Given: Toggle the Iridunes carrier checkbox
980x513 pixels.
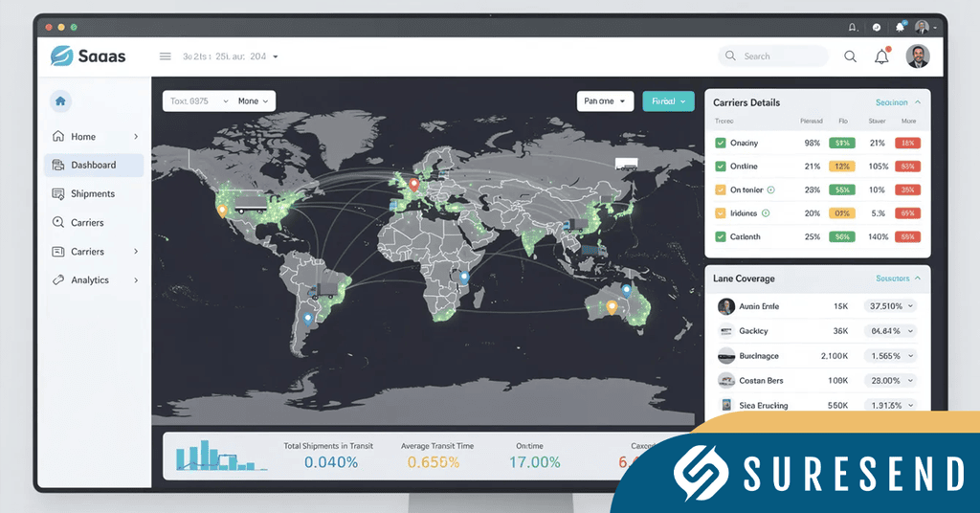Looking at the screenshot, I should [721, 213].
